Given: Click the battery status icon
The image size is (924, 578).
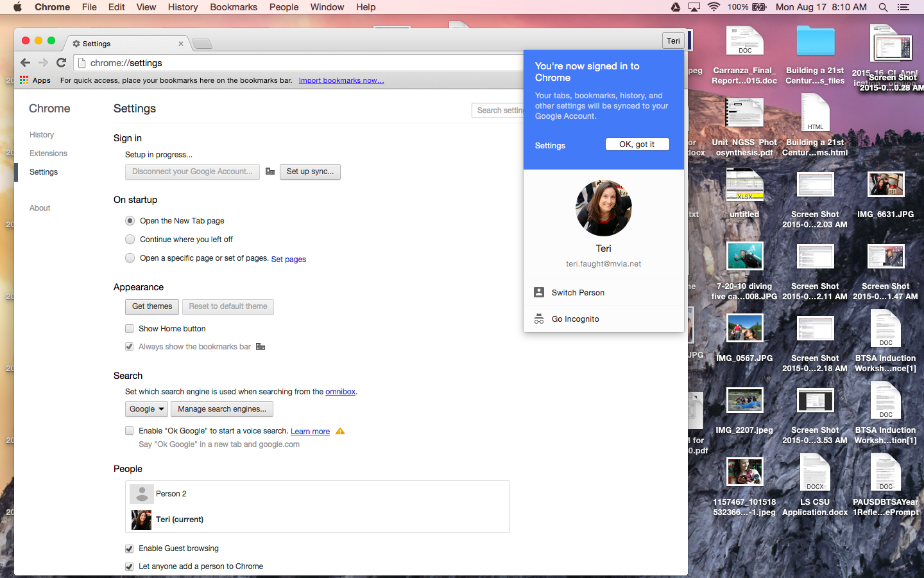Looking at the screenshot, I should pos(759,7).
